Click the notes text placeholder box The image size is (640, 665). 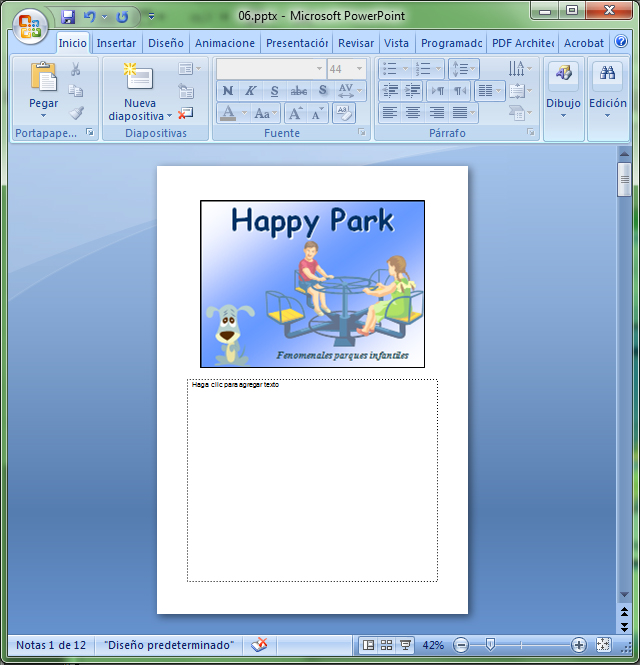click(312, 480)
